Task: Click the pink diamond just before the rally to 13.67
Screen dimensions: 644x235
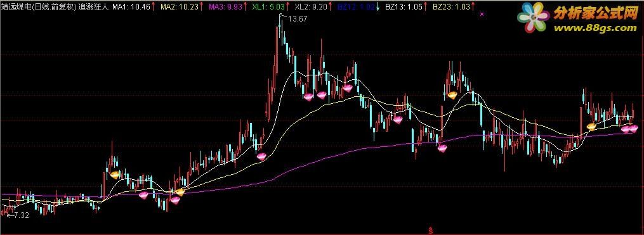Action: tap(261, 156)
